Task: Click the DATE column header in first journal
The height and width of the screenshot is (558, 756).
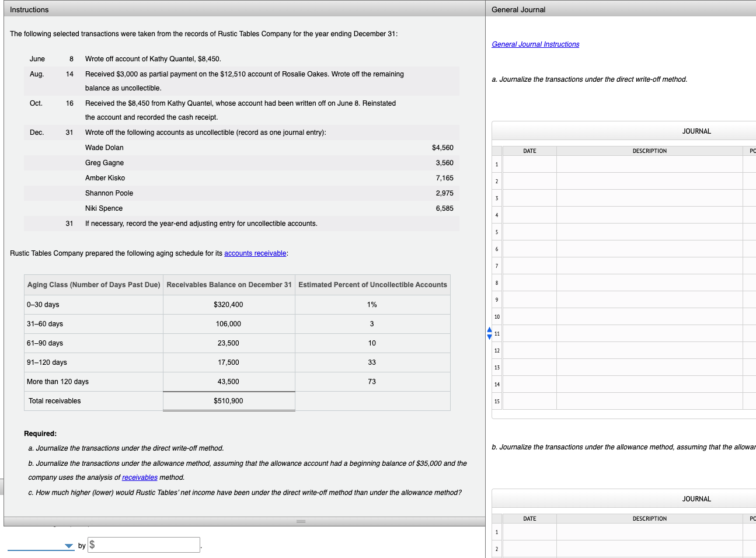Action: 529,151
